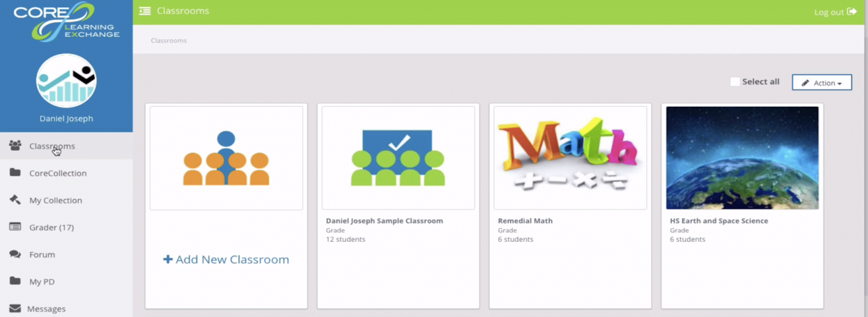
Task: Click the plus icon beside Add New Classroom
Action: click(x=168, y=260)
